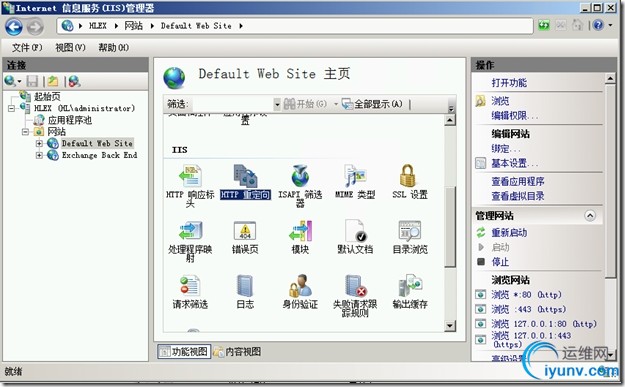This screenshot has width=625, height=387.
Task: Collapse the 网站 tree node
Action: [25, 132]
